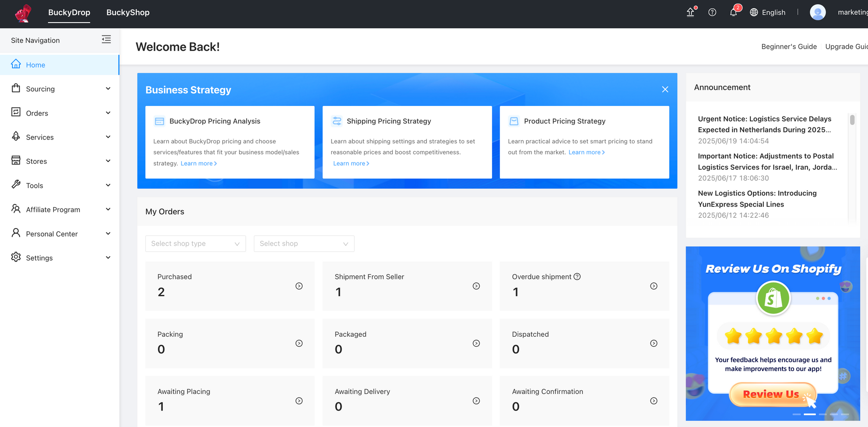Select Home in site navigation
The width and height of the screenshot is (868, 427).
[59, 65]
